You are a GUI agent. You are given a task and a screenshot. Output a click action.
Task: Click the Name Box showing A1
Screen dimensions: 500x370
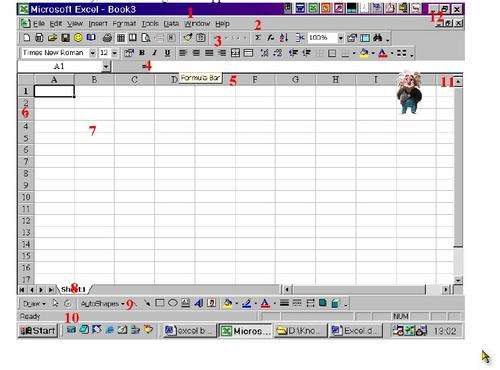tap(60, 67)
